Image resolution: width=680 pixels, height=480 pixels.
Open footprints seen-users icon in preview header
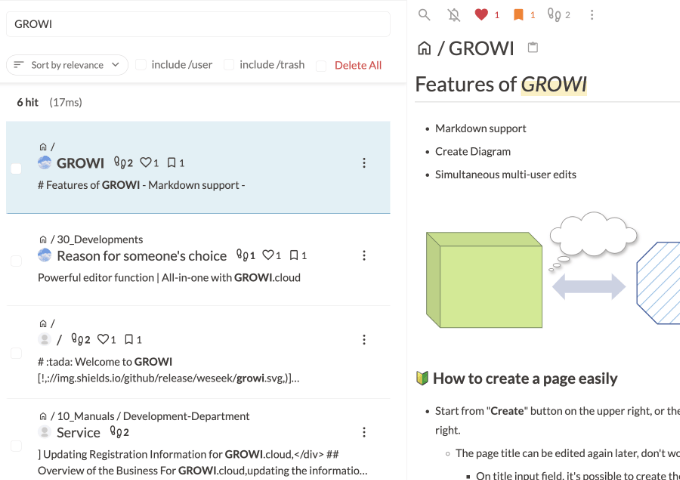click(555, 15)
